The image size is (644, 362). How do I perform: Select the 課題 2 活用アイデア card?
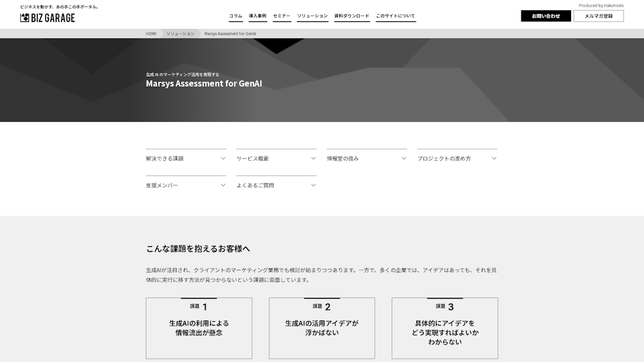point(321,328)
